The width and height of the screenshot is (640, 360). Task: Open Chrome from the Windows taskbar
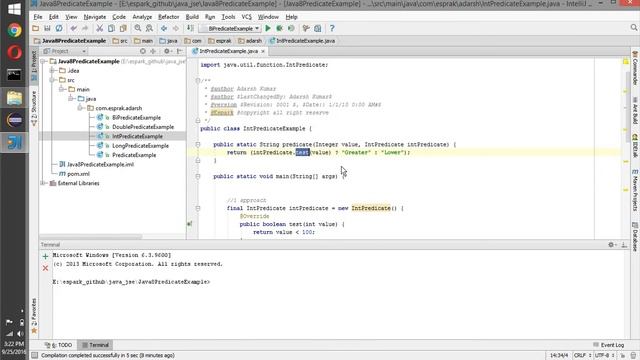click(x=14, y=31)
